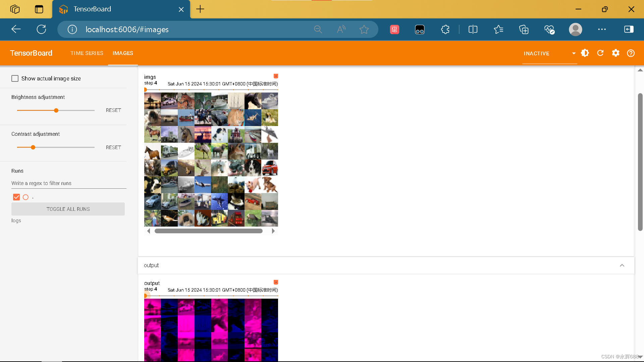Click the reload data icon in TensorBoard header
644x362 pixels.
(600, 53)
